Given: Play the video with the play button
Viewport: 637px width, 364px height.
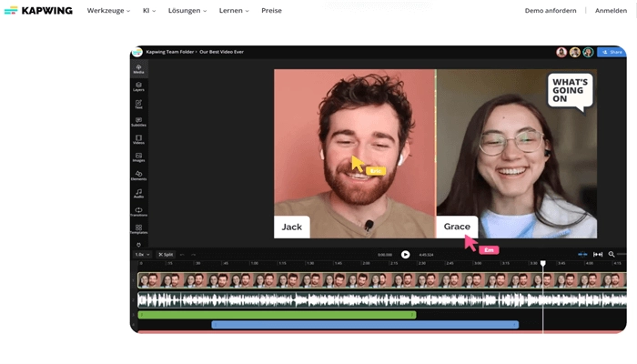Looking at the screenshot, I should [406, 254].
